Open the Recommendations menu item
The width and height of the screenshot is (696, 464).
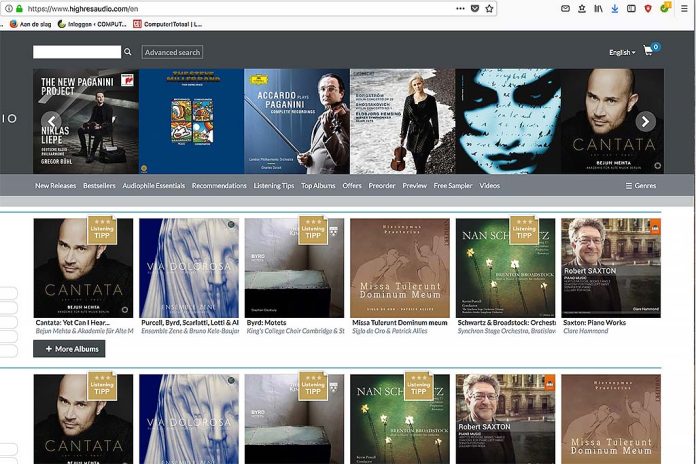click(x=219, y=186)
